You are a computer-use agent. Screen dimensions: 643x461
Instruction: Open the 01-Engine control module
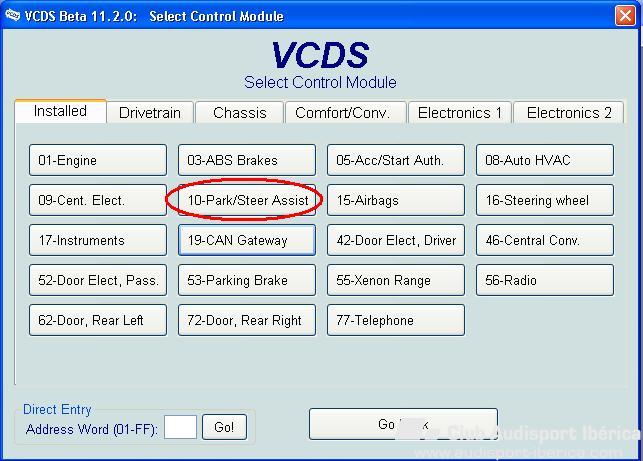pyautogui.click(x=98, y=160)
